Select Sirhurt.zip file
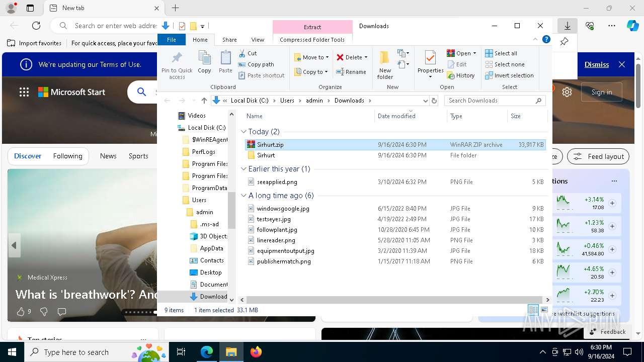The image size is (644, 362). coord(395,145)
